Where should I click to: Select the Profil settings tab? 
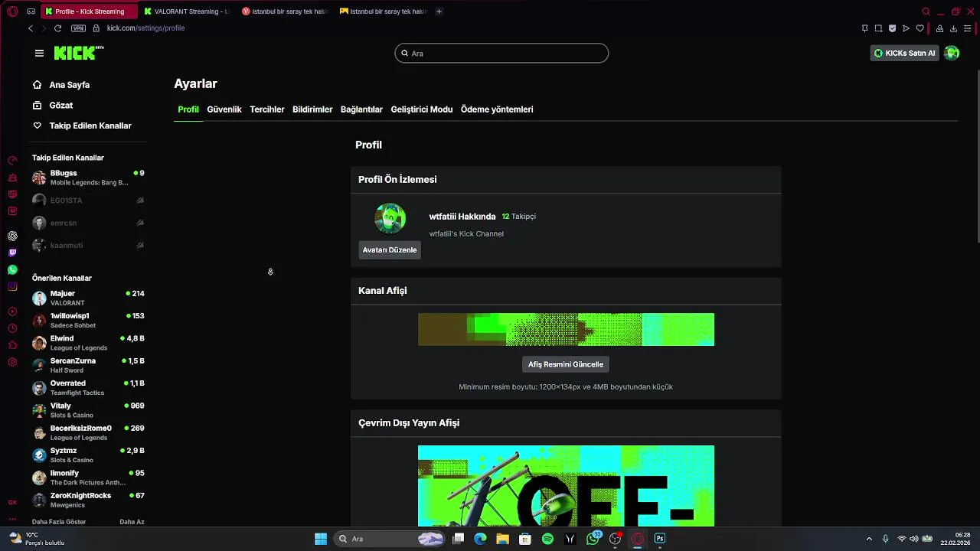[x=188, y=109]
